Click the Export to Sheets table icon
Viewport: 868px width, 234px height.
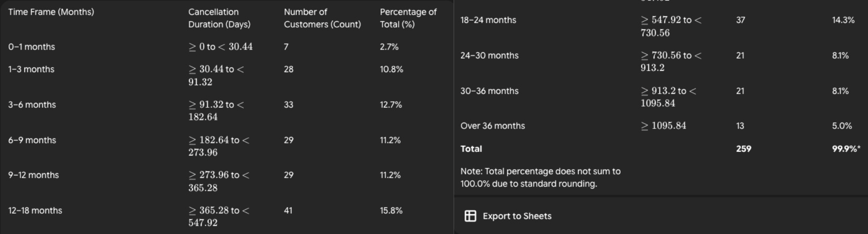[x=470, y=216]
